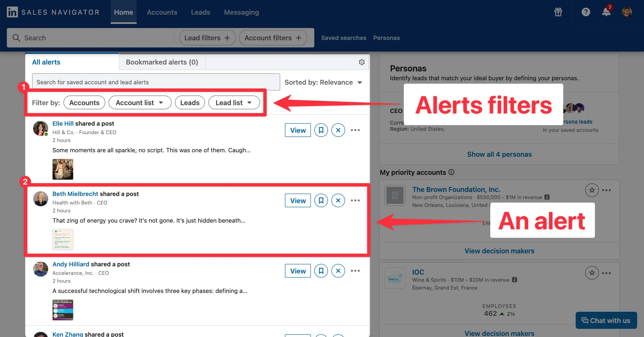Open more options for Andy Hilliard alert

click(x=355, y=271)
